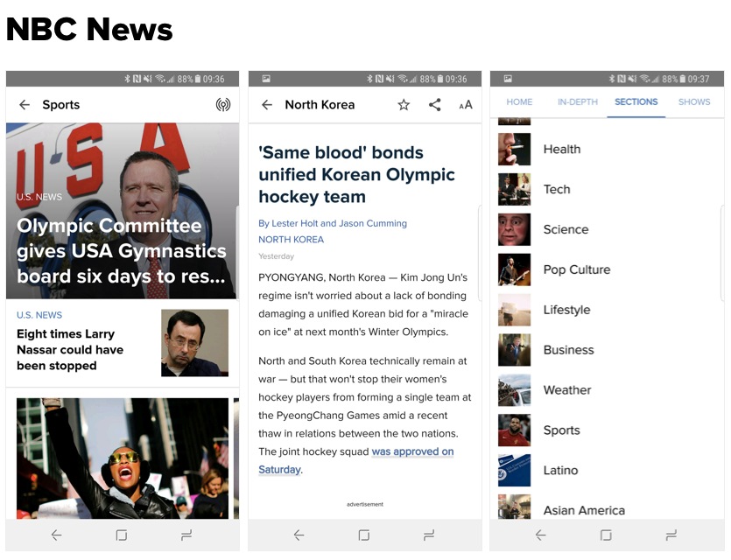This screenshot has height=560, width=731.
Task: Choose Science in the sections list
Action: click(566, 229)
